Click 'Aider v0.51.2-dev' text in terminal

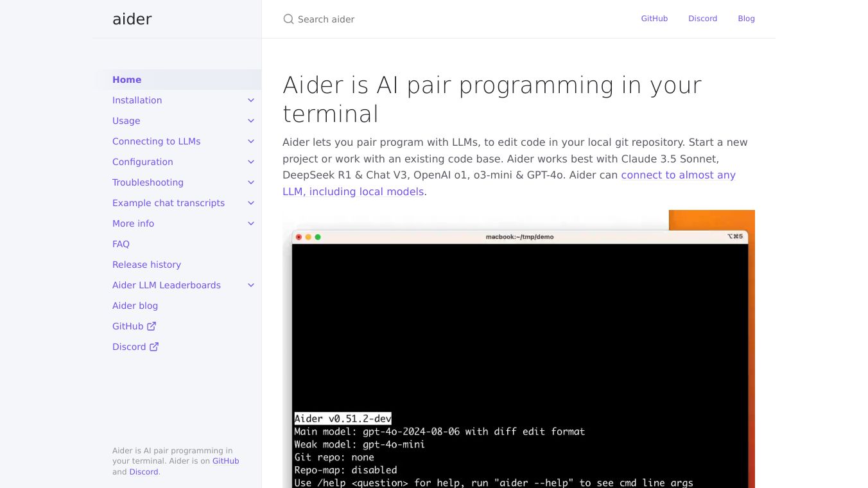(x=343, y=419)
